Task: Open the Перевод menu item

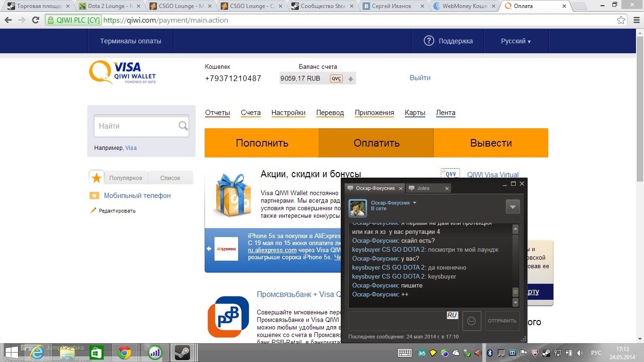Action: click(x=330, y=113)
